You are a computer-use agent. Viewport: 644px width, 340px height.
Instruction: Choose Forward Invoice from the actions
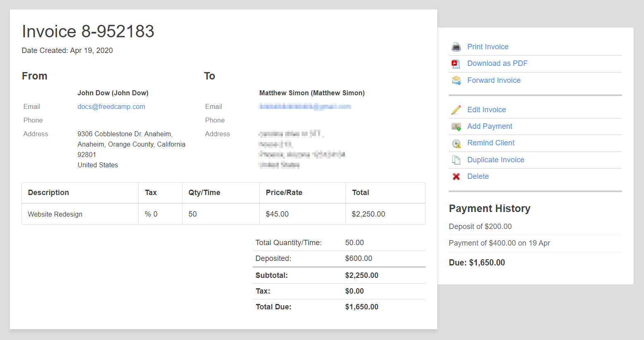click(494, 80)
